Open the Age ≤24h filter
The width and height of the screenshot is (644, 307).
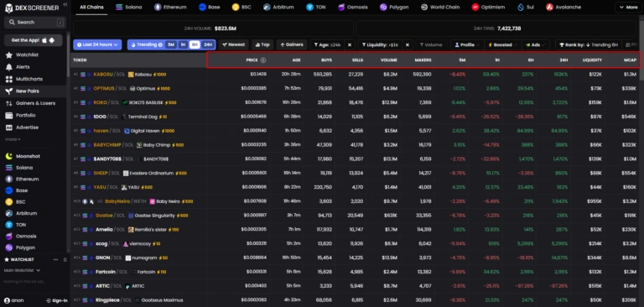[x=328, y=44]
